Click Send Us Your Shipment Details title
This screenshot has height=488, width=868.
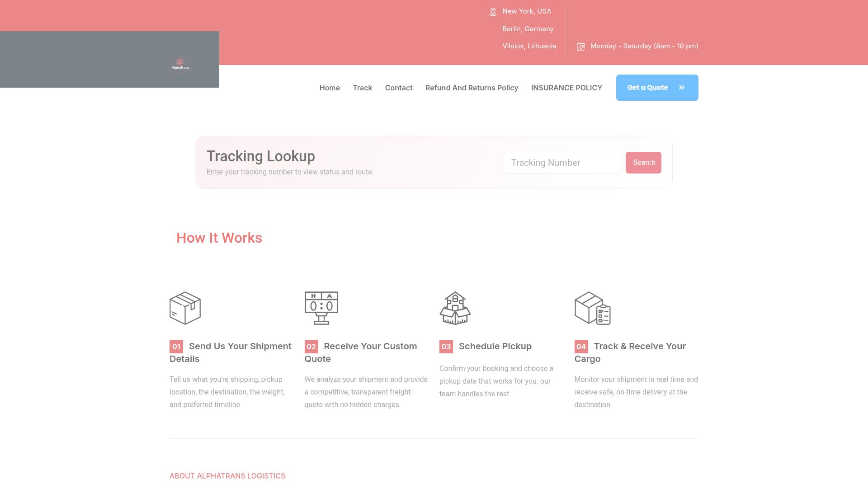point(231,352)
